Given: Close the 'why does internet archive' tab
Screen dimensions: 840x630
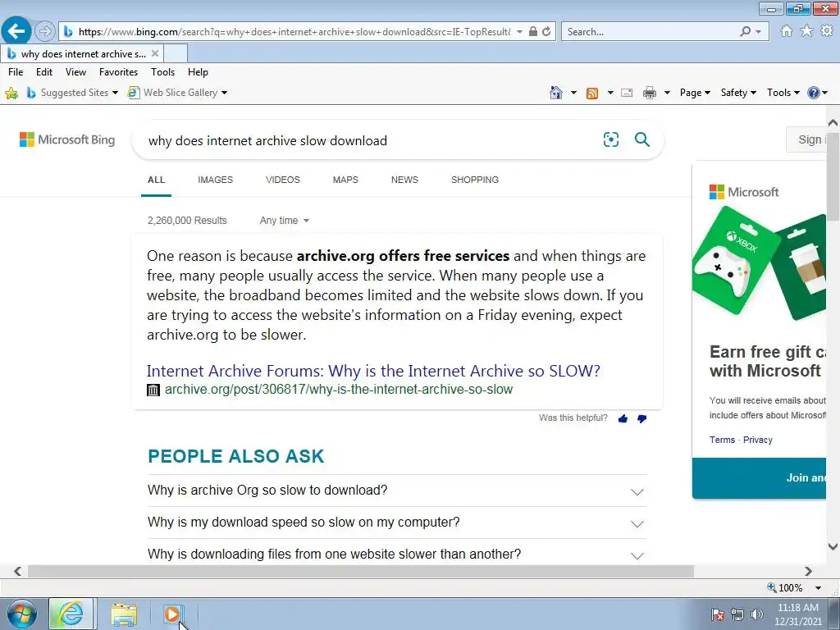Looking at the screenshot, I should (x=155, y=53).
